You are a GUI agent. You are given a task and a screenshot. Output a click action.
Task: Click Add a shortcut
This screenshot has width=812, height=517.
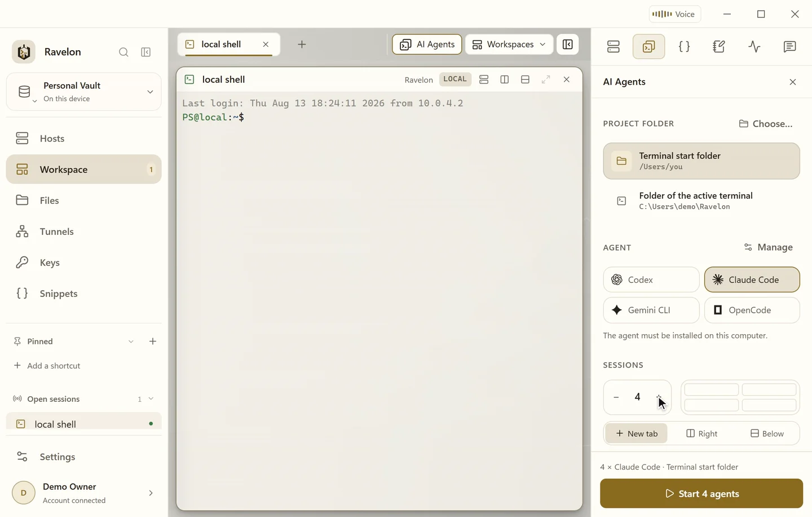(x=47, y=366)
